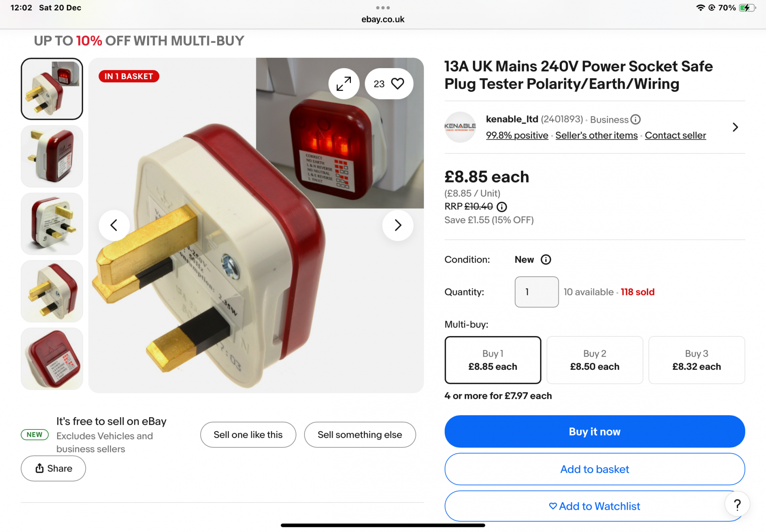Expand seller details with the chevron arrow
Screen dimensions: 766x532
pyautogui.click(x=735, y=127)
